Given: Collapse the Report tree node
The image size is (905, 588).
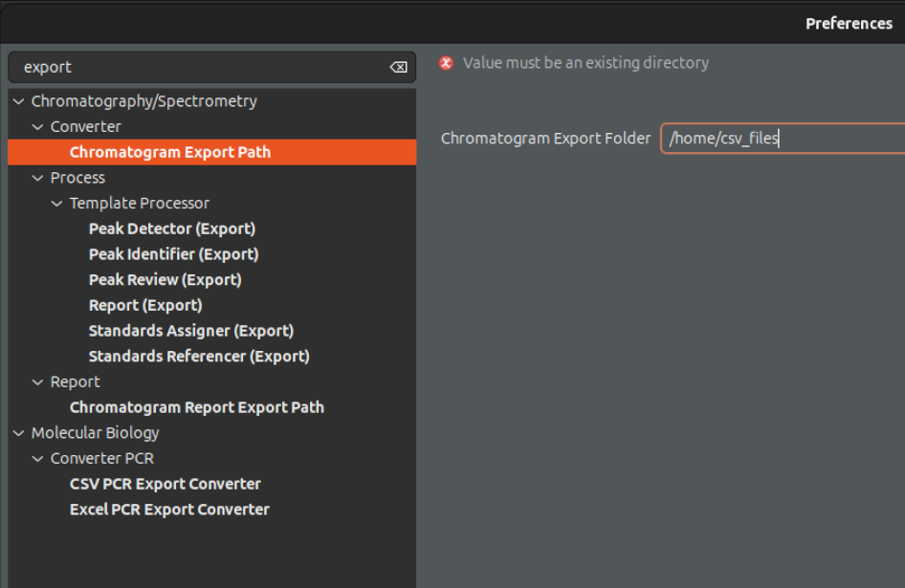Looking at the screenshot, I should pyautogui.click(x=38, y=382).
